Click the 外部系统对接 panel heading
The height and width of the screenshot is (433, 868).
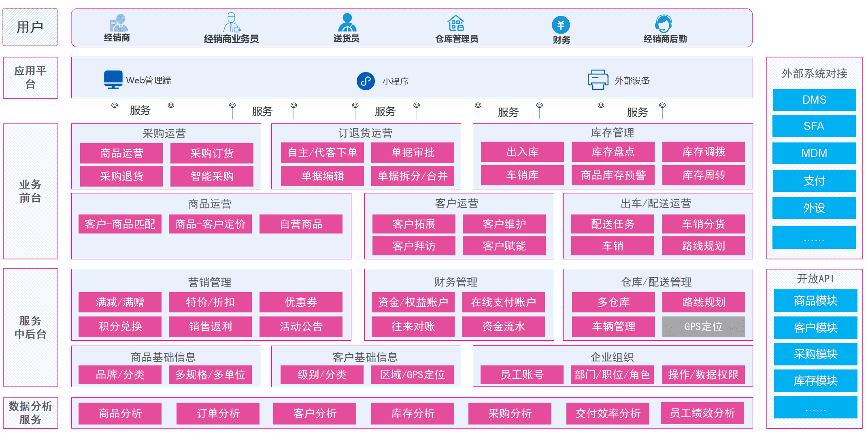point(814,74)
